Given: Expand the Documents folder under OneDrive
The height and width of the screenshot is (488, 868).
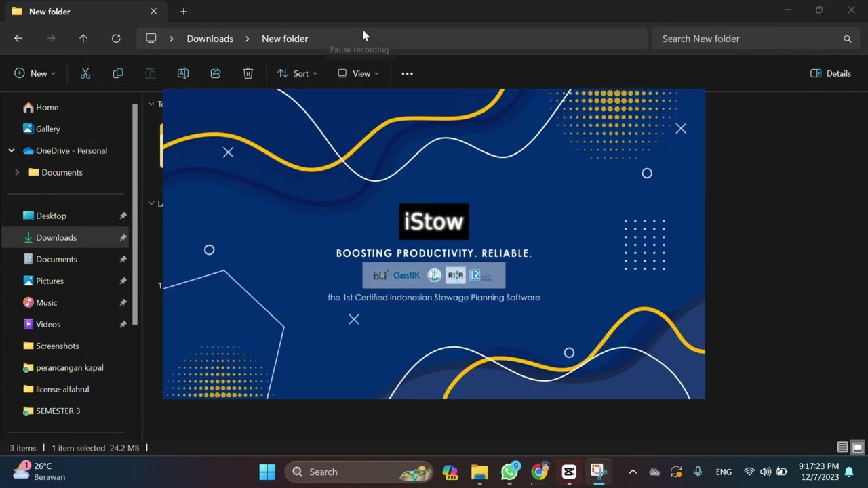Looking at the screenshot, I should 17,172.
